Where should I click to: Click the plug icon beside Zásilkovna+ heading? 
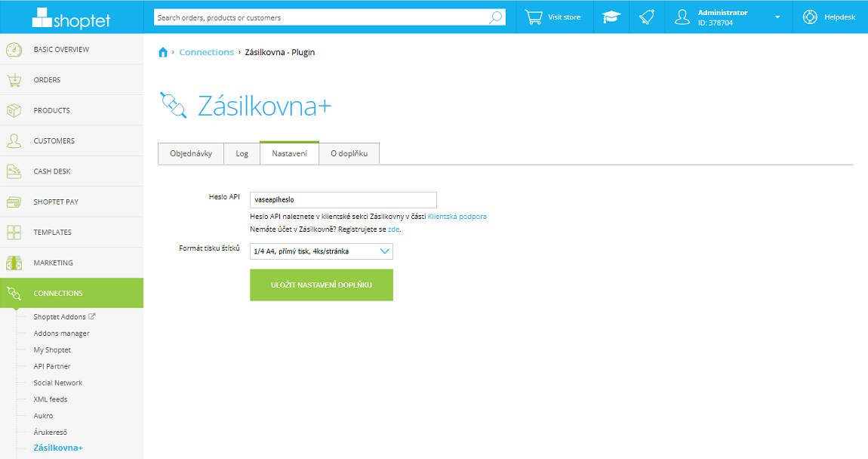(174, 105)
